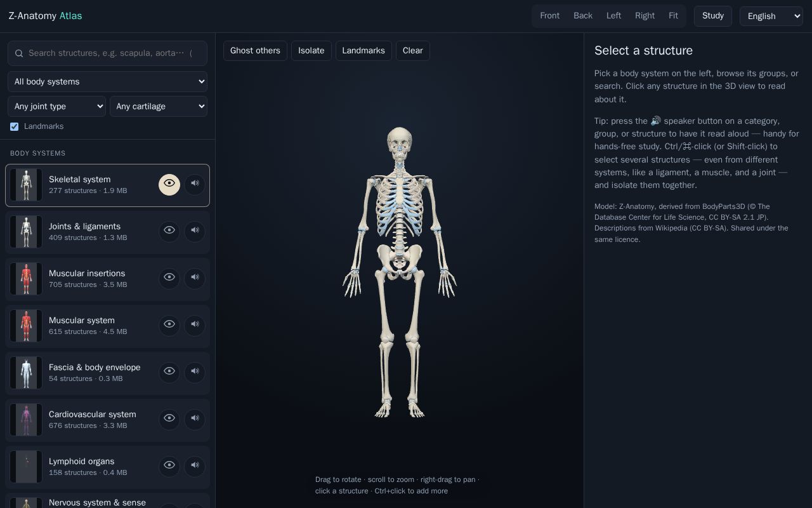The image size is (812, 508).
Task: Click the Ghost others button
Action: pos(255,51)
